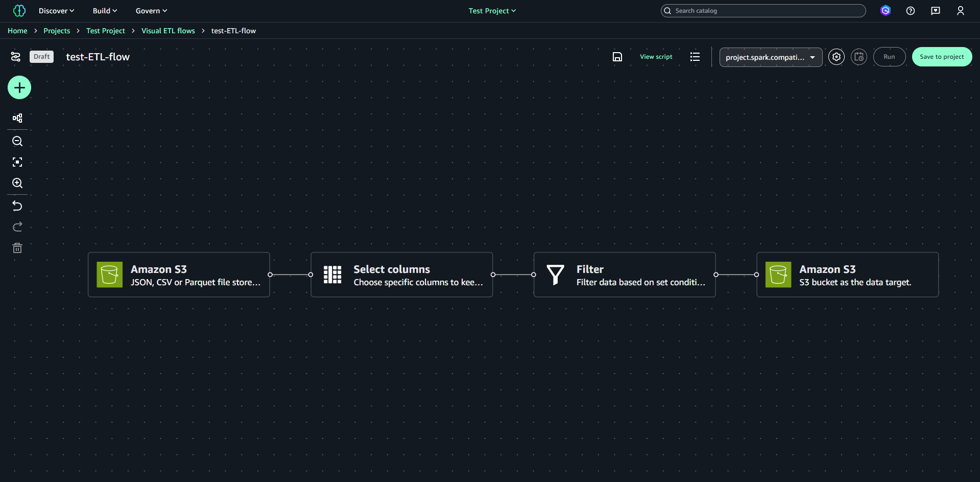Click the Draft status badge
This screenshot has height=482, width=980.
point(42,57)
